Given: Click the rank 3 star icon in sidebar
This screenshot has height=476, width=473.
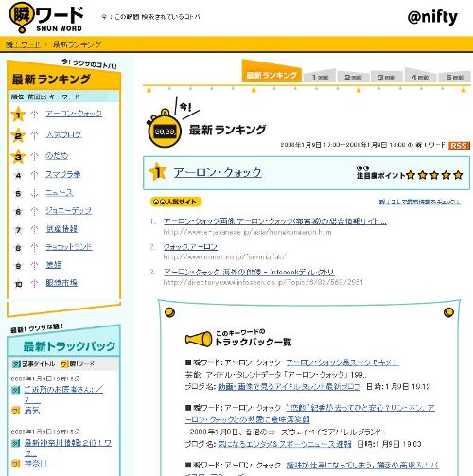Looking at the screenshot, I should (x=18, y=157).
